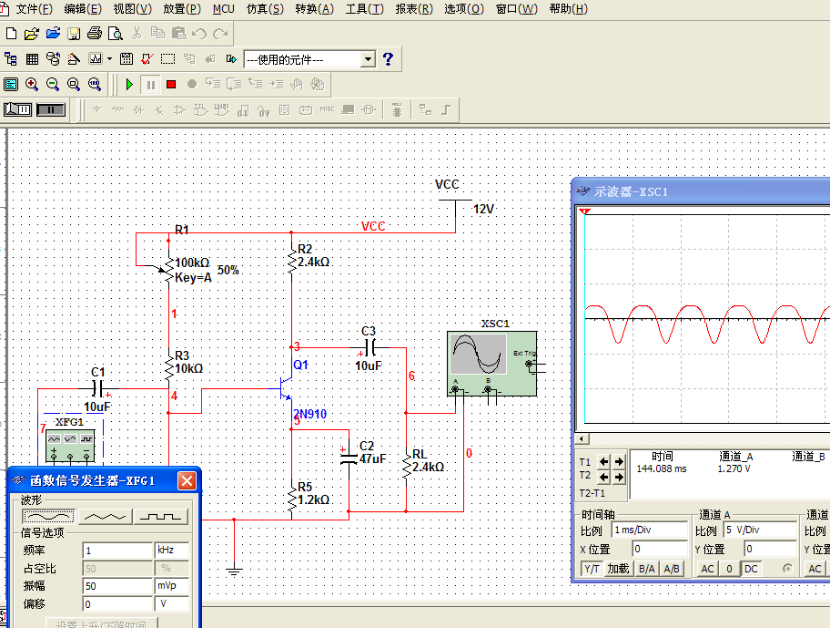
Task: Select square waveform in function generator
Action: [x=161, y=516]
